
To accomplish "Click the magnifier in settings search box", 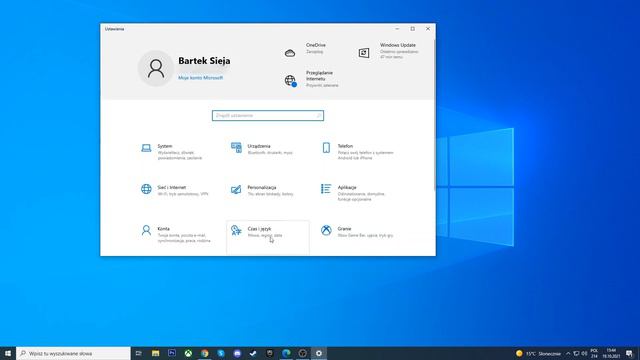I will [319, 116].
